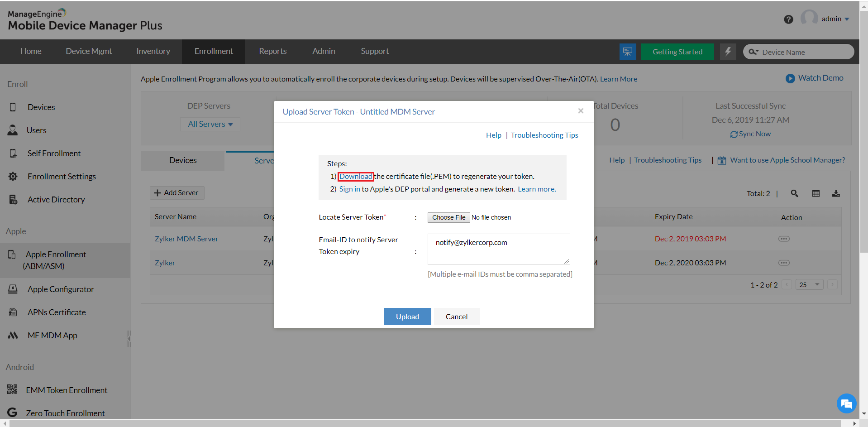Click the export download icon above table
Image resolution: width=868 pixels, height=427 pixels.
coord(836,193)
